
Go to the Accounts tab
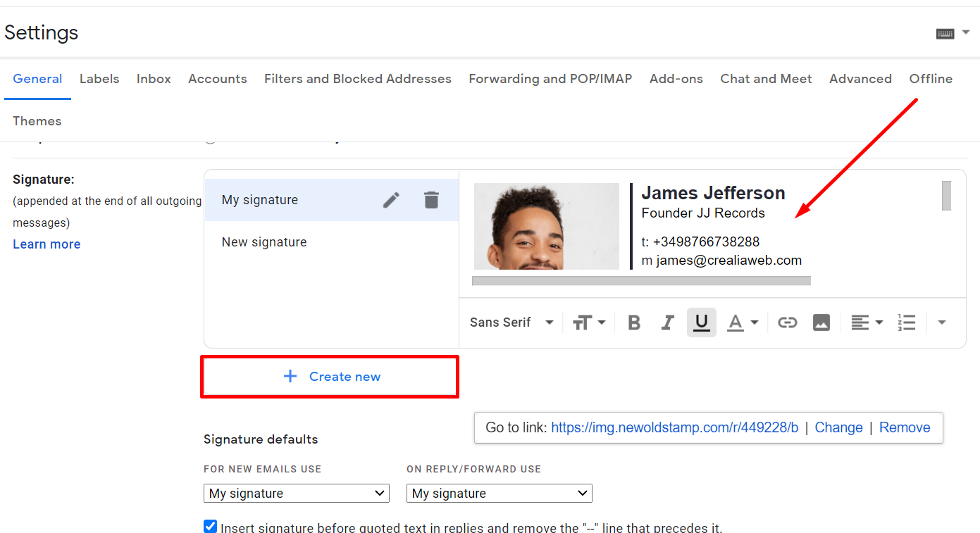coord(218,79)
